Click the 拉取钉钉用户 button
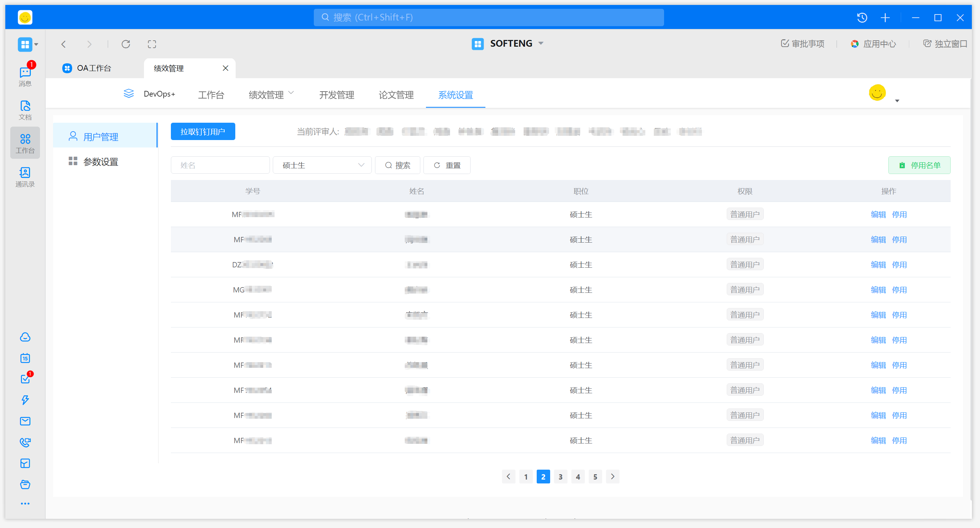980x528 pixels. pyautogui.click(x=203, y=132)
